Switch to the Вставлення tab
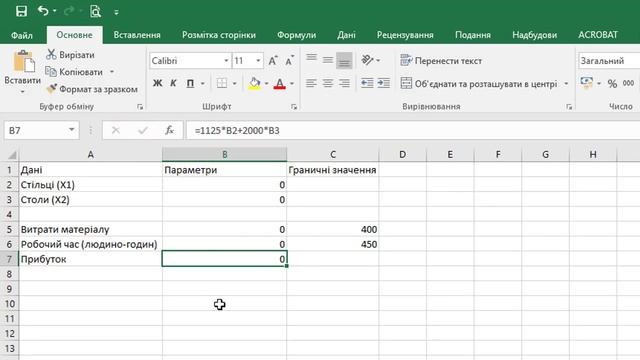Image resolution: width=640 pixels, height=360 pixels. [137, 35]
